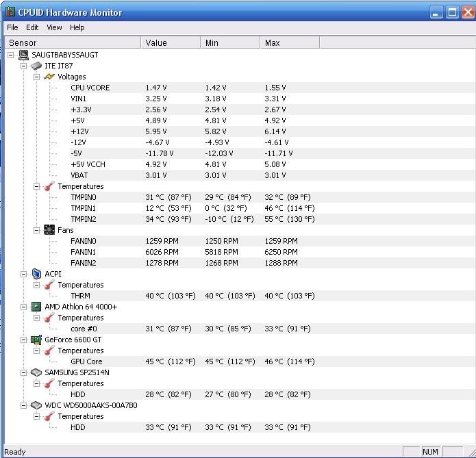Click the thermometer icon under ITE IT87 Temperatures
This screenshot has height=458, width=476.
[49, 186]
